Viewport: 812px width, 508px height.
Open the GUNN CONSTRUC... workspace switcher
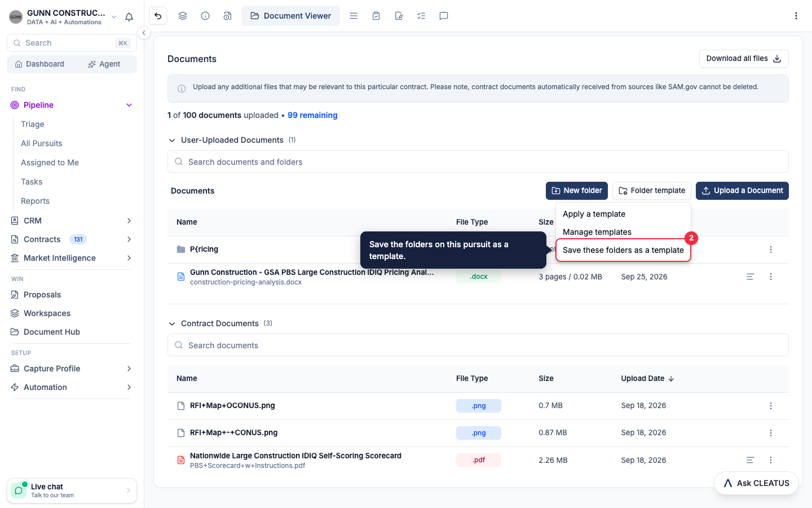(64, 17)
